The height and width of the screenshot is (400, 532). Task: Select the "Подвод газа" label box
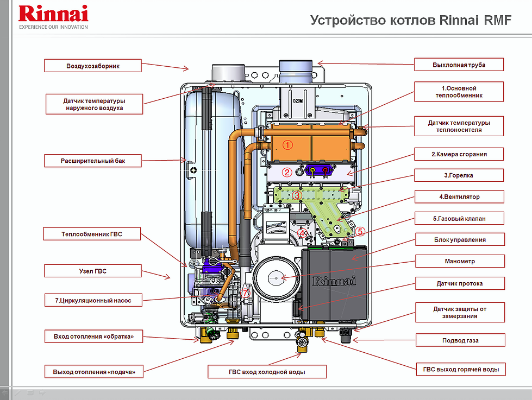pyautogui.click(x=459, y=340)
